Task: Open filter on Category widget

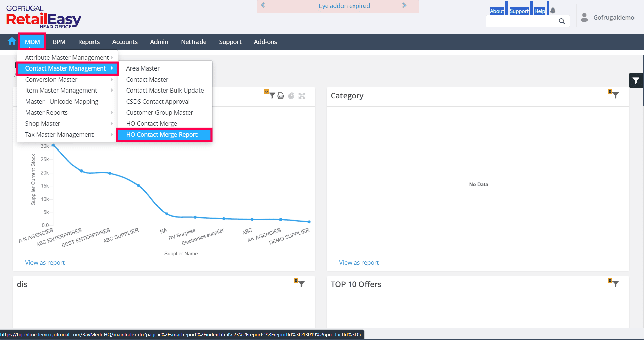Action: 616,95
